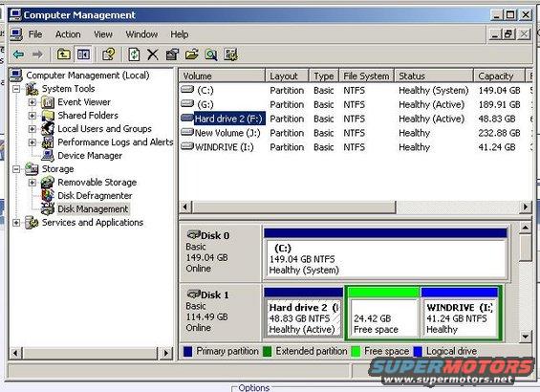Expand the Event Viewer node
Image resolution: width=540 pixels, height=392 pixels.
click(x=32, y=102)
